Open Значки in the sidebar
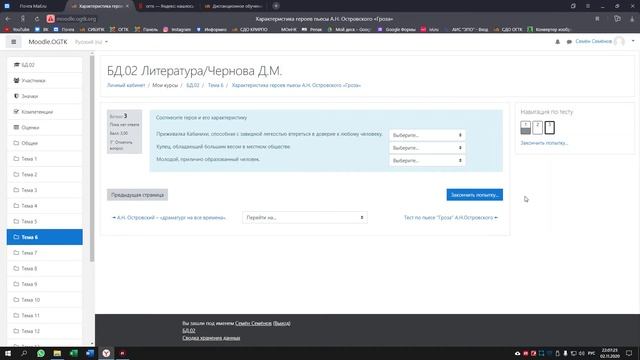Screen dimensions: 640x360 [x=44, y=96]
